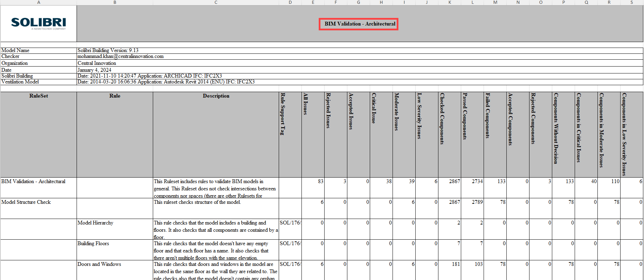
Task: Click the 'Critical Issue' heading cell
Action: pyautogui.click(x=381, y=134)
